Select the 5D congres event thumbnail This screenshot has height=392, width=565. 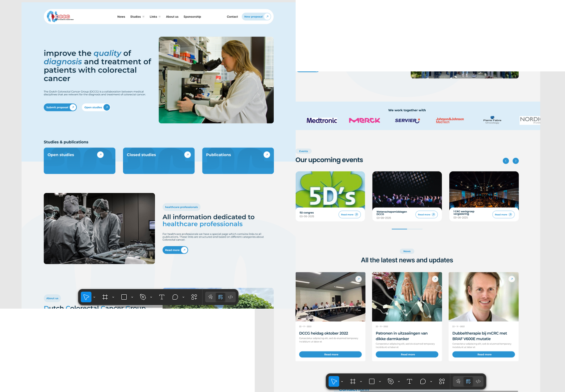330,190
